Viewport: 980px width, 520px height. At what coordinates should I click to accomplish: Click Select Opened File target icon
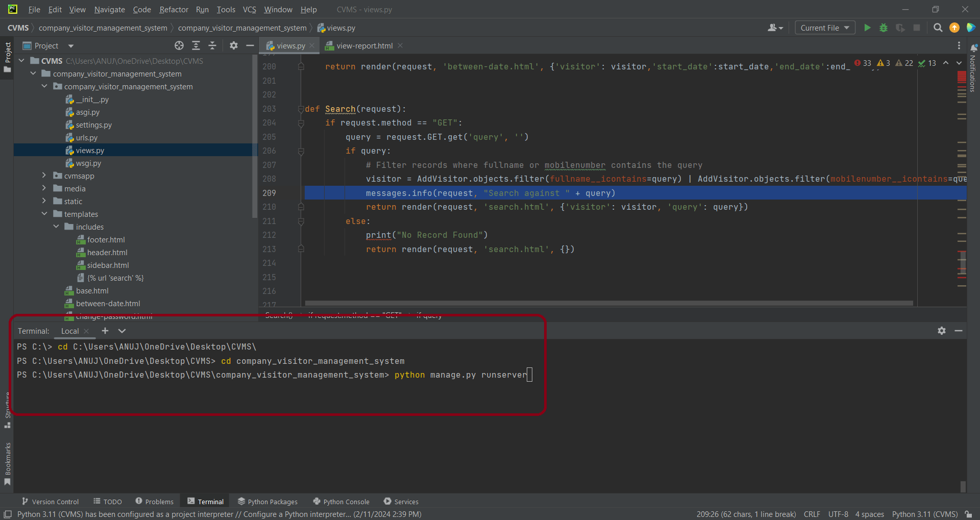point(179,46)
